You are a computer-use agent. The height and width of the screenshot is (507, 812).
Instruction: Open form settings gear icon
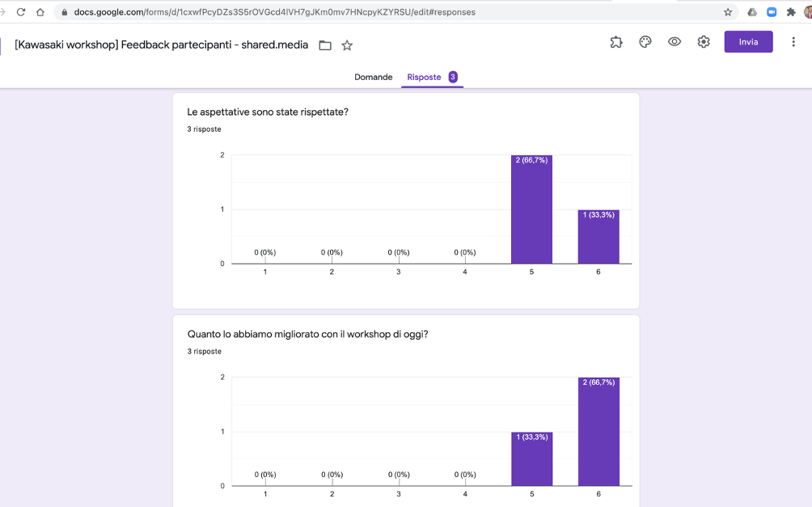(704, 42)
